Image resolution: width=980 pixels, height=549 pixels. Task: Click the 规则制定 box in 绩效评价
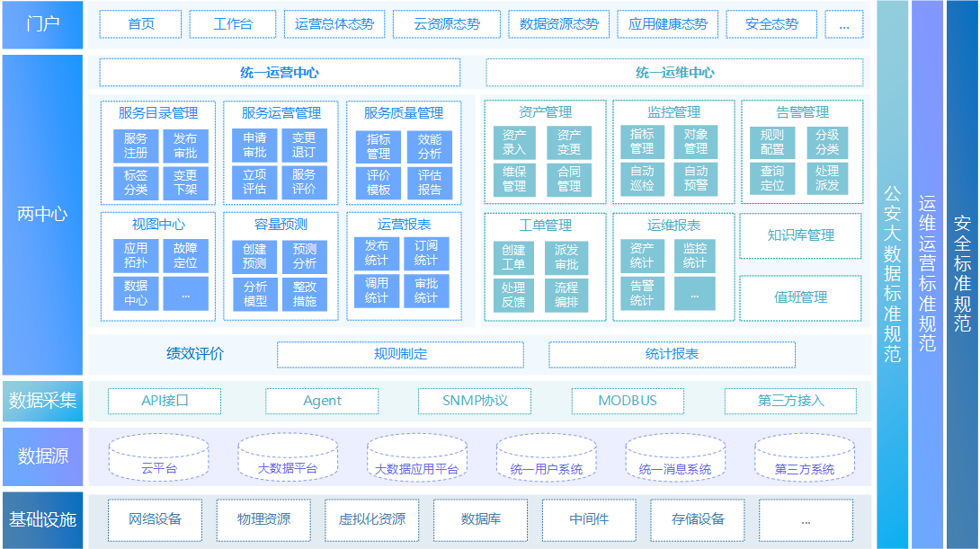pos(400,354)
